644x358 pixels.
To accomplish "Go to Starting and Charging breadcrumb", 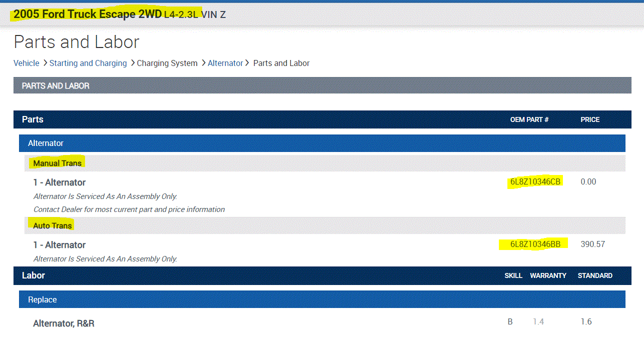I will tap(88, 63).
